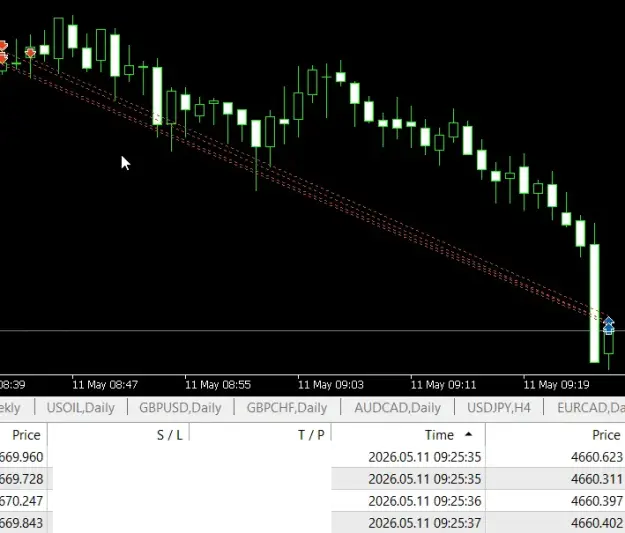Select the close price 4660.623 cell

[x=596, y=457]
